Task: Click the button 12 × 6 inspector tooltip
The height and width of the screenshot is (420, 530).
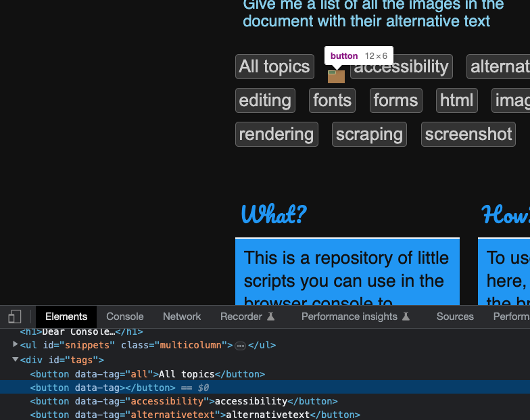Action: (358, 55)
